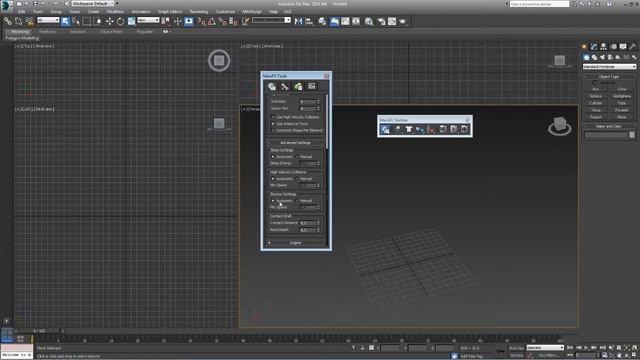This screenshot has width=640, height=360.
Task: Open the key filter Selected dropdown
Action: (x=545, y=348)
